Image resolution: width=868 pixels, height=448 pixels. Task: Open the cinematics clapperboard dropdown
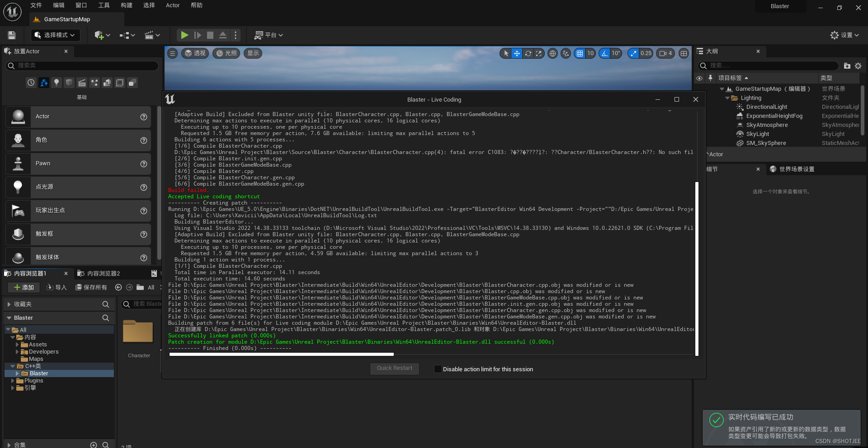(152, 35)
